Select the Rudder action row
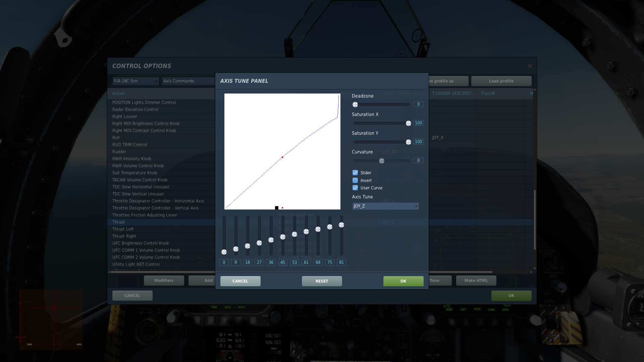The image size is (644, 362). click(161, 152)
